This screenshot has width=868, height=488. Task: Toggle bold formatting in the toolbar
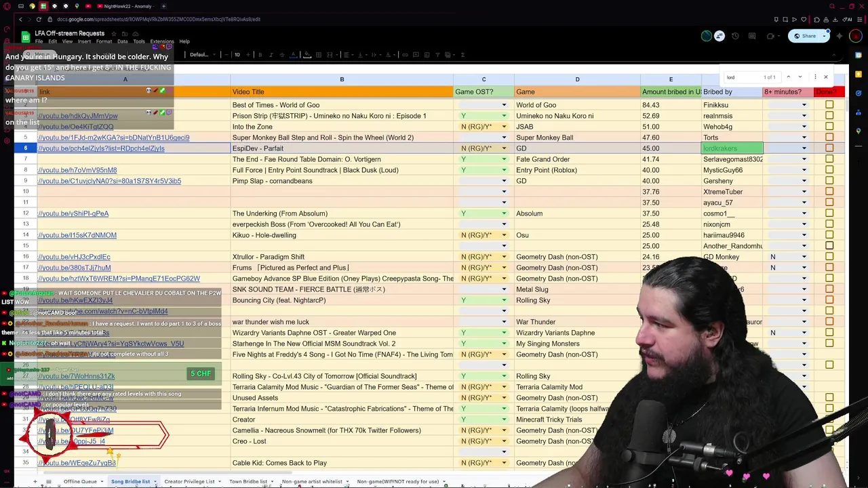click(x=260, y=55)
